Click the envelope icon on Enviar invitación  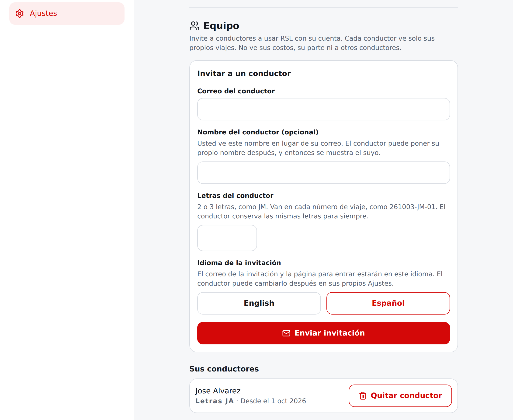tap(286, 333)
